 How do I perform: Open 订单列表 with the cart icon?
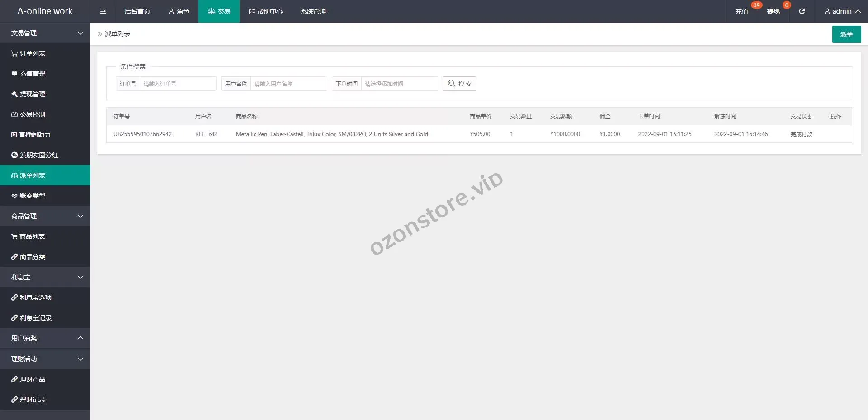click(x=28, y=53)
